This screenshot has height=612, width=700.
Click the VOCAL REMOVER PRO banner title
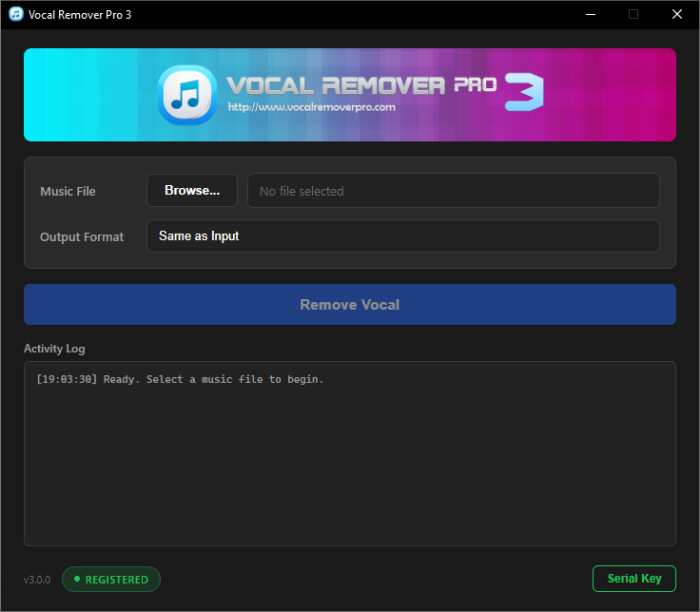362,86
